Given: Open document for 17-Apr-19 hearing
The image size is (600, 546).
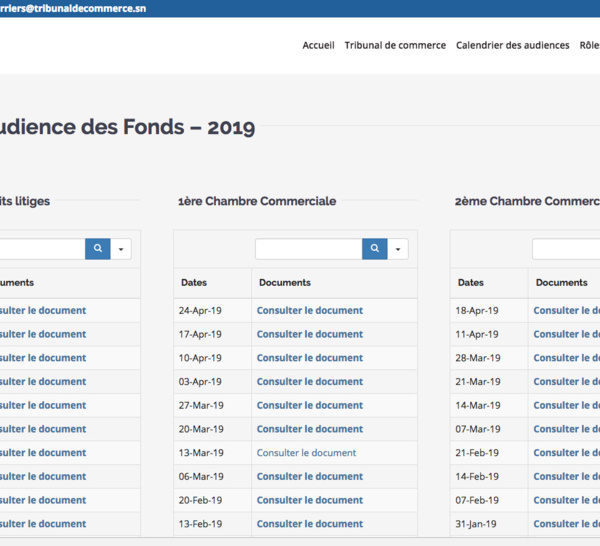Looking at the screenshot, I should (310, 334).
